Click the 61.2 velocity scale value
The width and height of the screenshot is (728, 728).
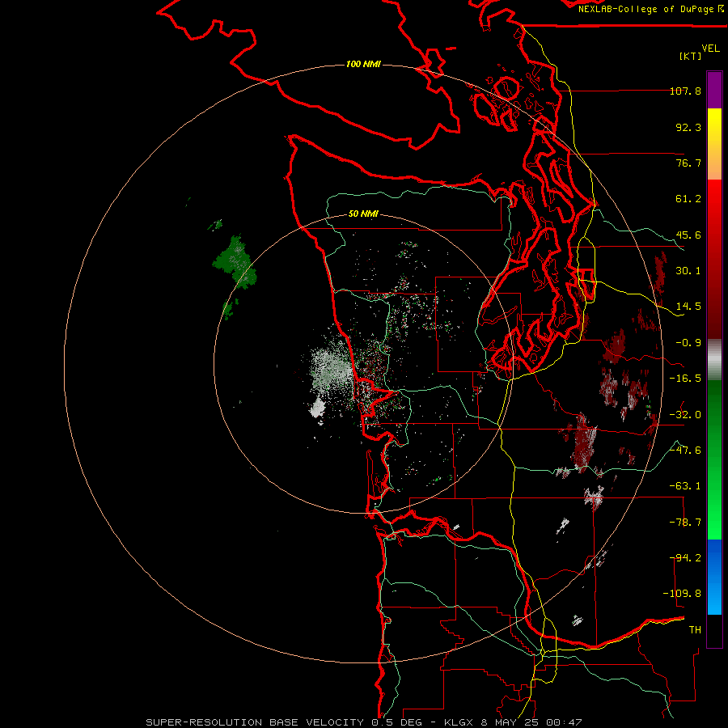click(x=688, y=199)
